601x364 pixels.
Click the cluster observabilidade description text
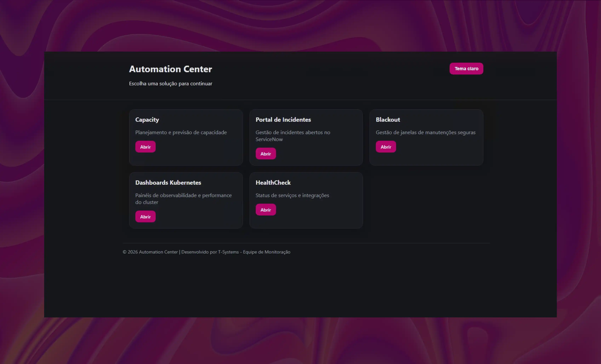coord(183,198)
